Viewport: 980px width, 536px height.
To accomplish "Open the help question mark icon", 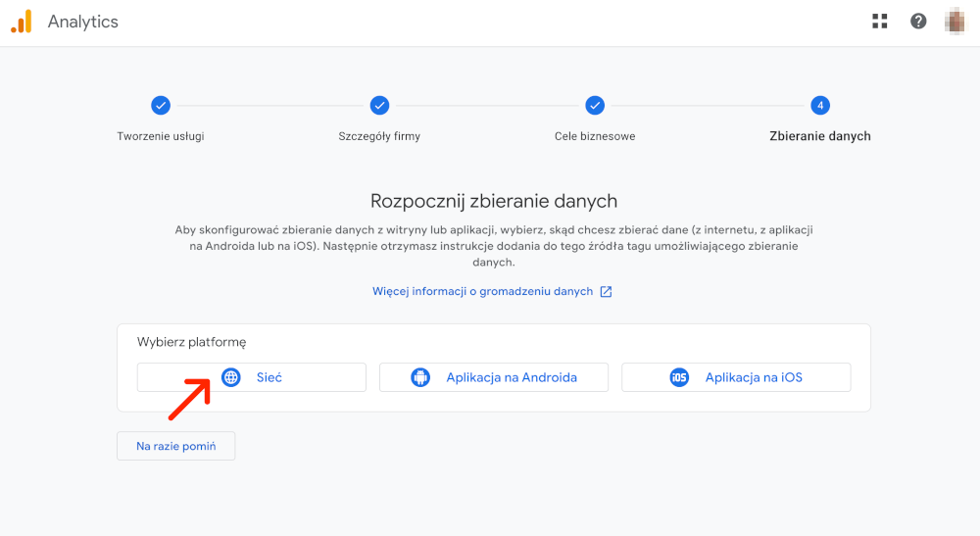I will pyautogui.click(x=918, y=22).
